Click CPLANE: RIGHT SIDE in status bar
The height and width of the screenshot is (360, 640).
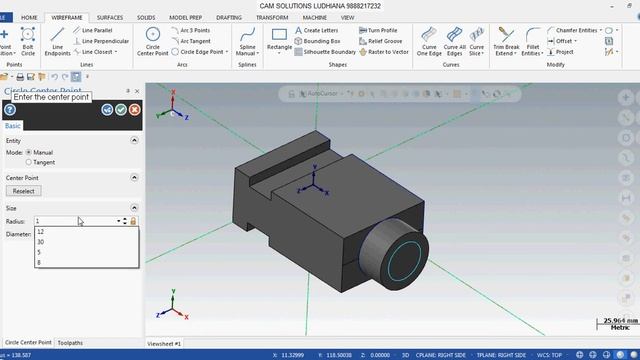point(440,355)
